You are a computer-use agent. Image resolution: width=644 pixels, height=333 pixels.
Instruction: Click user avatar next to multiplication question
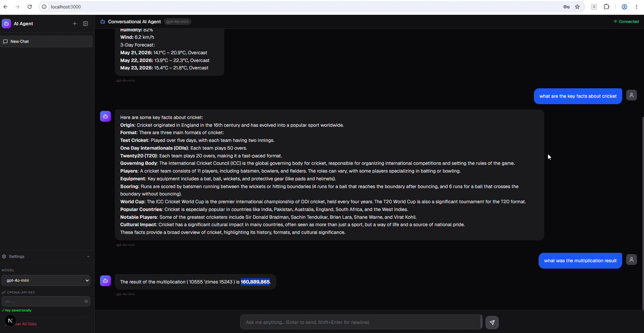[x=632, y=260]
